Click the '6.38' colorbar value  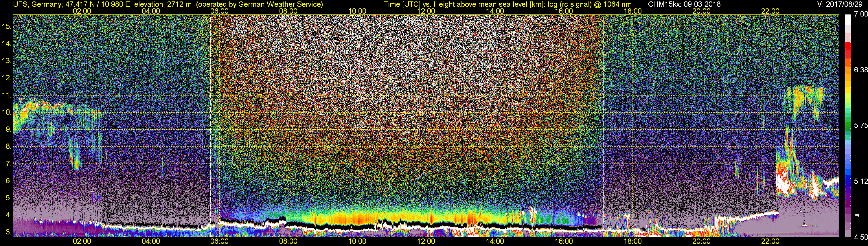click(861, 70)
